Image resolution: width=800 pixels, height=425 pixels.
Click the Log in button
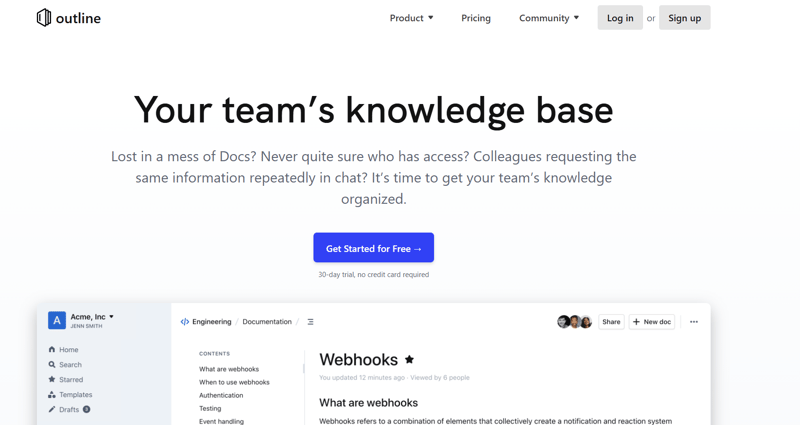pyautogui.click(x=620, y=18)
